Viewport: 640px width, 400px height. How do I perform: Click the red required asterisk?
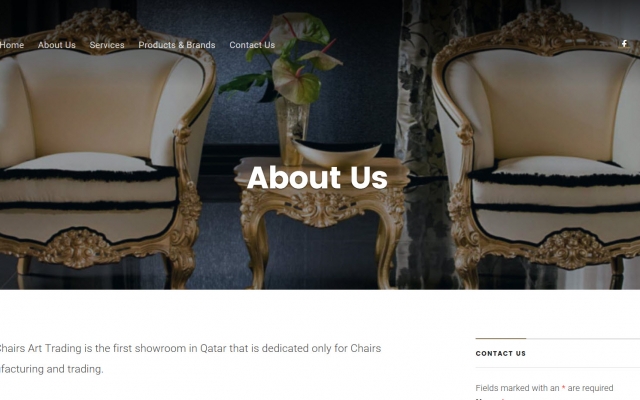point(563,388)
